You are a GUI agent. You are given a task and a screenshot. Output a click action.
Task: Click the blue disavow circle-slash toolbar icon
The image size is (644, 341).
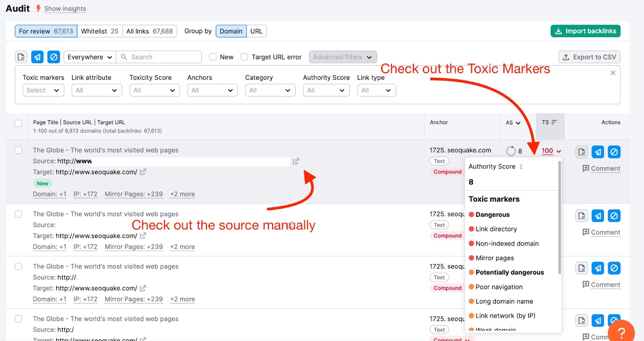(54, 57)
